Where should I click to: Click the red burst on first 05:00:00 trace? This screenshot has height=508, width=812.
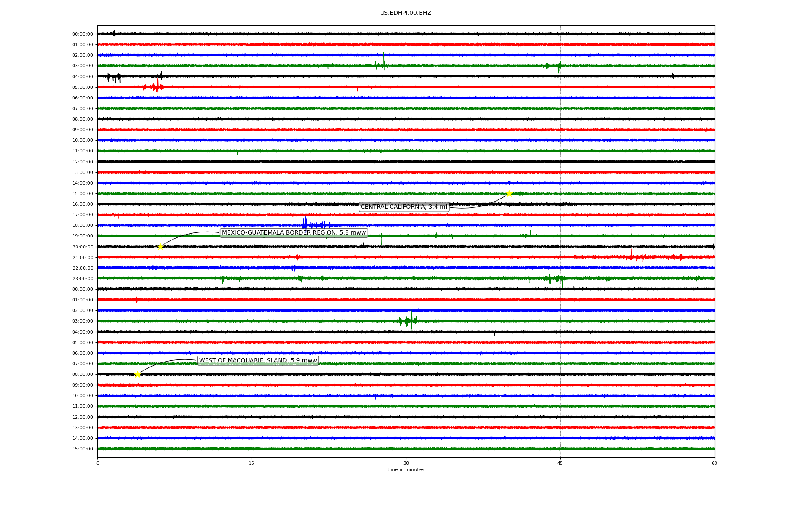coord(157,87)
